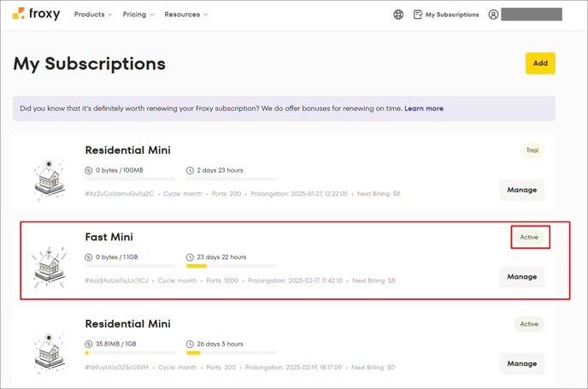The image size is (588, 389).
Task: Follow the Learn more link
Action: [x=424, y=109]
